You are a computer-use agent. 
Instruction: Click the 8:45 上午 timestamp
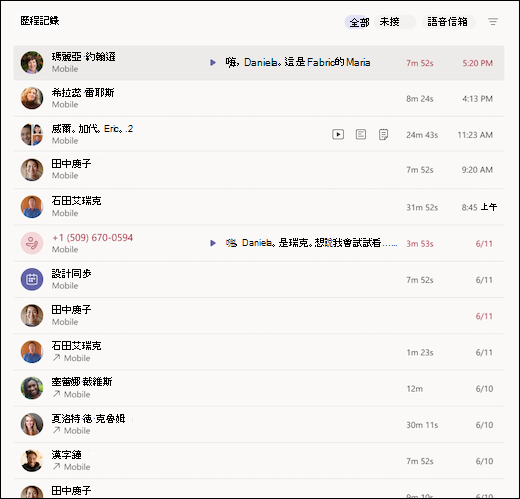pos(479,207)
